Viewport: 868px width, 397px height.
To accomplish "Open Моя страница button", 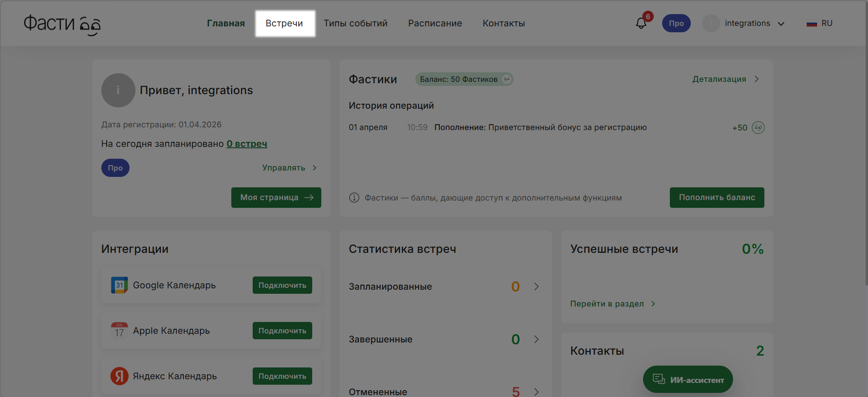I will 276,197.
